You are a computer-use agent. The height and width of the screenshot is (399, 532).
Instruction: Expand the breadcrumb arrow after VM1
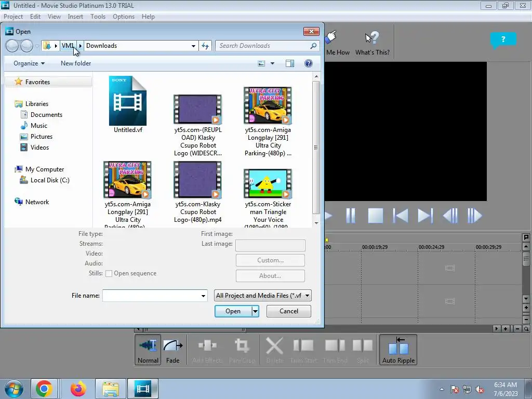click(81, 46)
